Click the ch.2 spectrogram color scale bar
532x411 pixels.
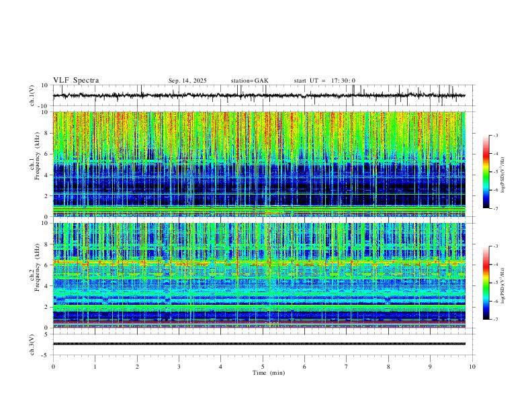(486, 283)
